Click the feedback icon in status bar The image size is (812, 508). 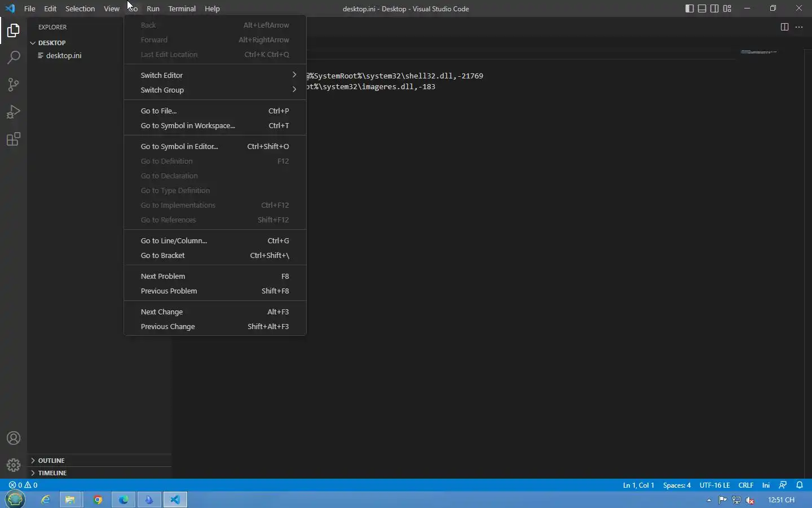click(783, 485)
